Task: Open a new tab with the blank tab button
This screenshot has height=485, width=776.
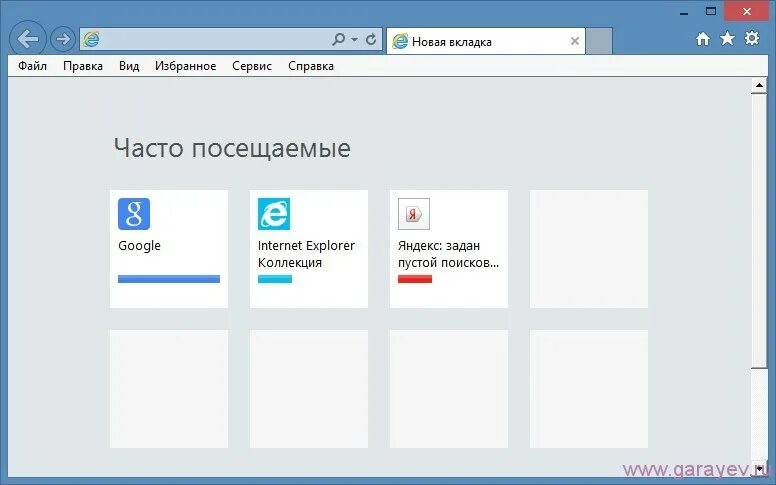Action: [x=599, y=41]
